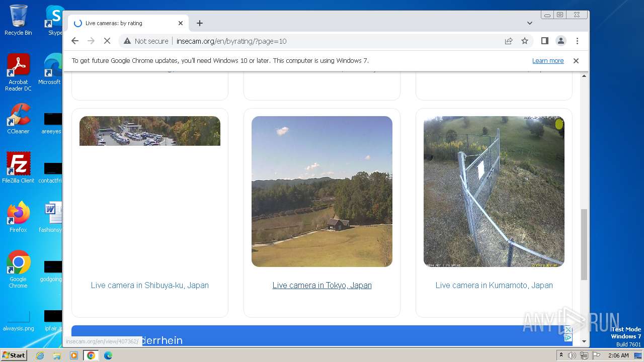Open the Microsoft Edge desktop shortcut
This screenshot has width=644, height=362.
tap(52, 69)
